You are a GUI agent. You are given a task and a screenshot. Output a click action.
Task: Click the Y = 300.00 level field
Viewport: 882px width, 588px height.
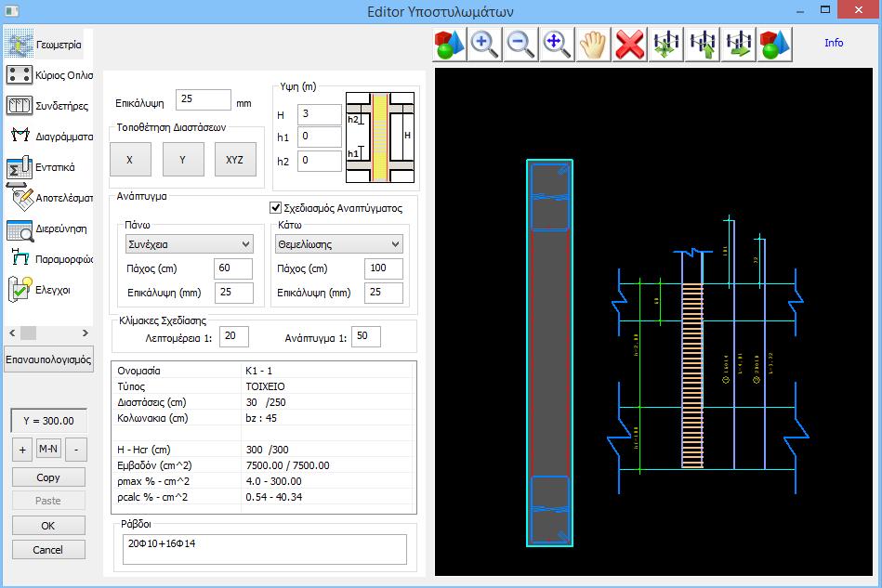click(x=48, y=421)
